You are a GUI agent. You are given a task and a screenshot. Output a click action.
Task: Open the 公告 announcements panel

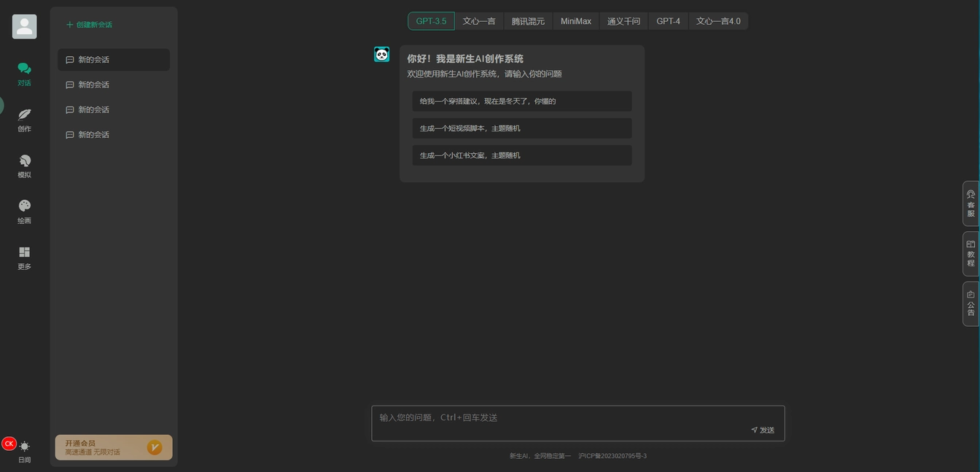tap(971, 303)
